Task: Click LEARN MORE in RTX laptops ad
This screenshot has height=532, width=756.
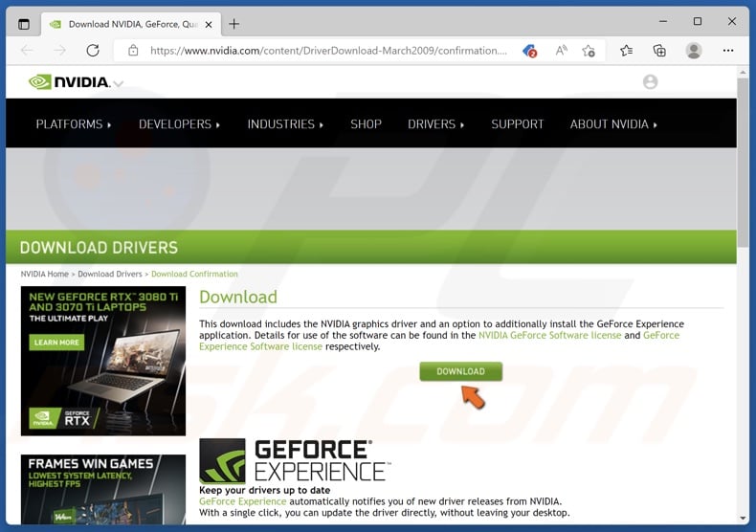Action: coord(56,343)
